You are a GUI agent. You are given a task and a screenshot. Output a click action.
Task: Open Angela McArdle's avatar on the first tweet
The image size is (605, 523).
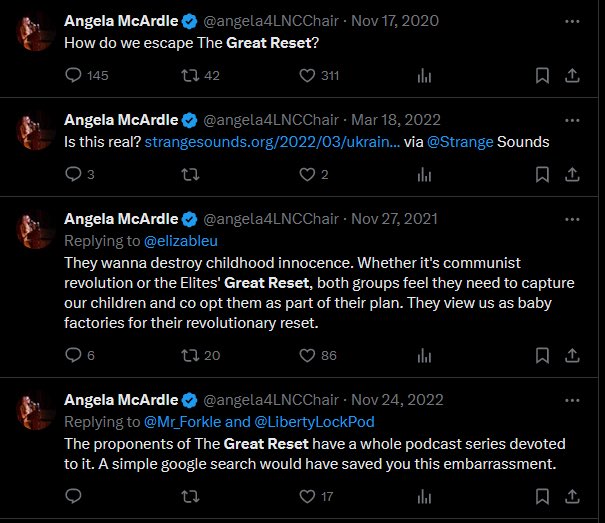click(x=34, y=32)
